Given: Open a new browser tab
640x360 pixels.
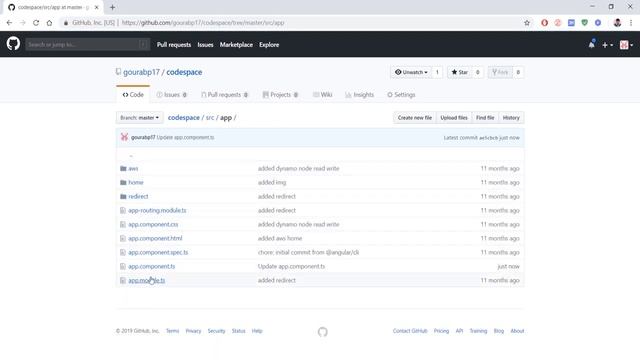Looking at the screenshot, I should coord(112,7).
